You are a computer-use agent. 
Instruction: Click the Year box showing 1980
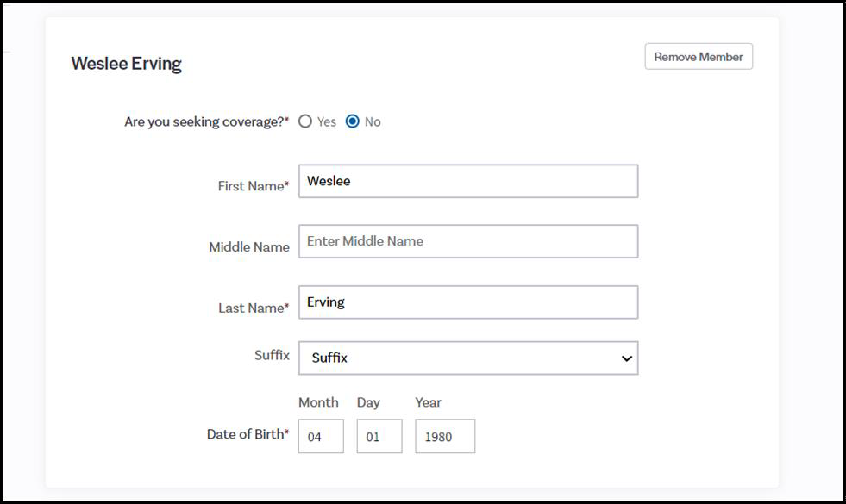(x=445, y=437)
